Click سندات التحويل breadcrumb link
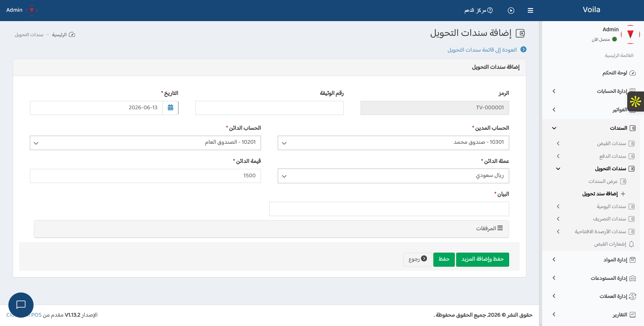 pos(29,35)
